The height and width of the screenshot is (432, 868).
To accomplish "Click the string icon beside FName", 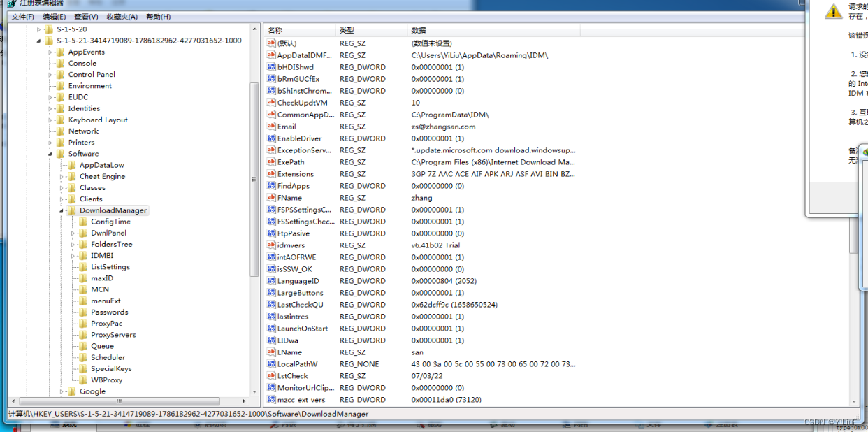I will 272,198.
